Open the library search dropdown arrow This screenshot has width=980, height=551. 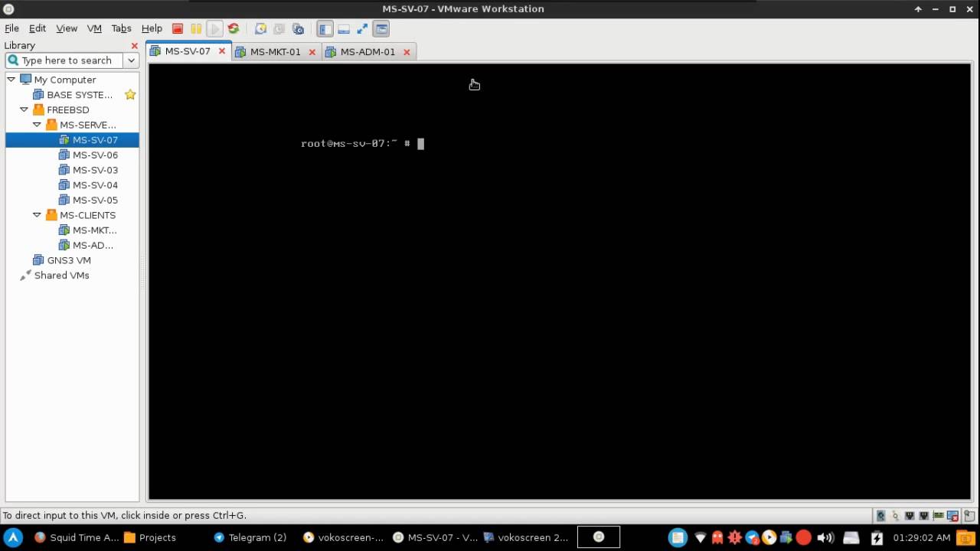coord(132,60)
